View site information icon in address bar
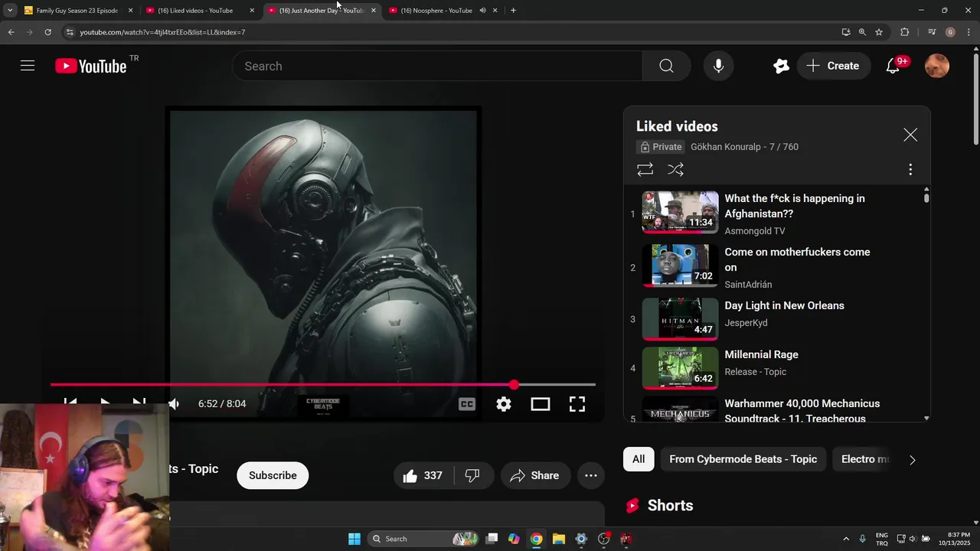The width and height of the screenshot is (980, 551). (70, 32)
